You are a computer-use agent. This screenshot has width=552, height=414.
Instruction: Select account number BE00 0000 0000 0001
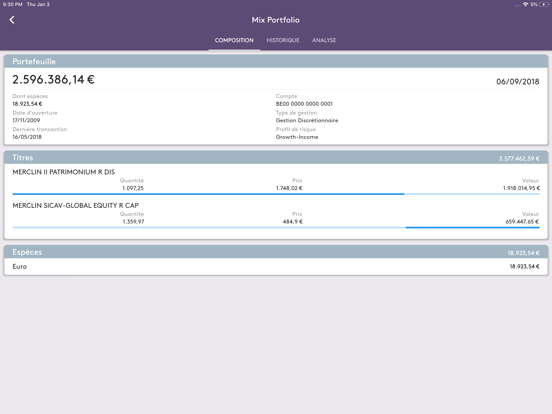(304, 104)
